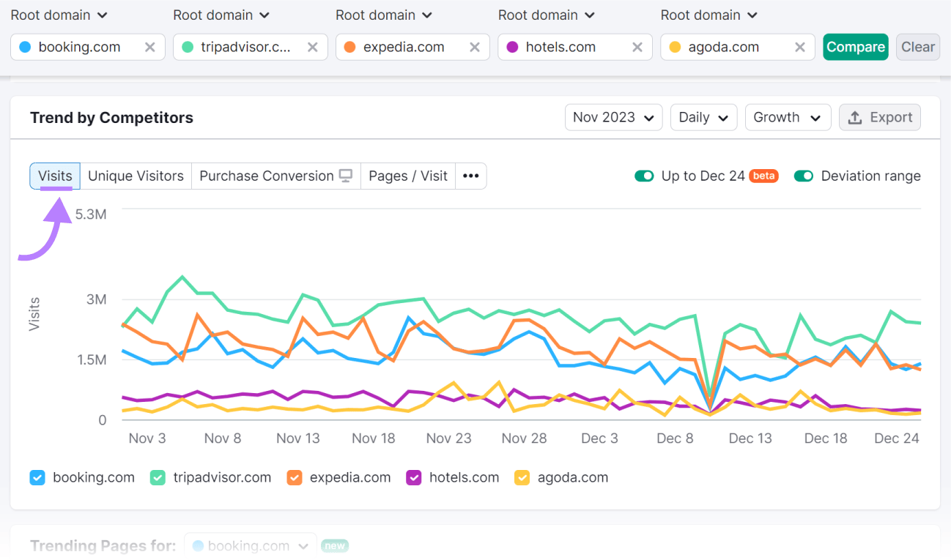The height and width of the screenshot is (560, 951).
Task: Remove expedia.com using its X icon
Action: [x=475, y=46]
